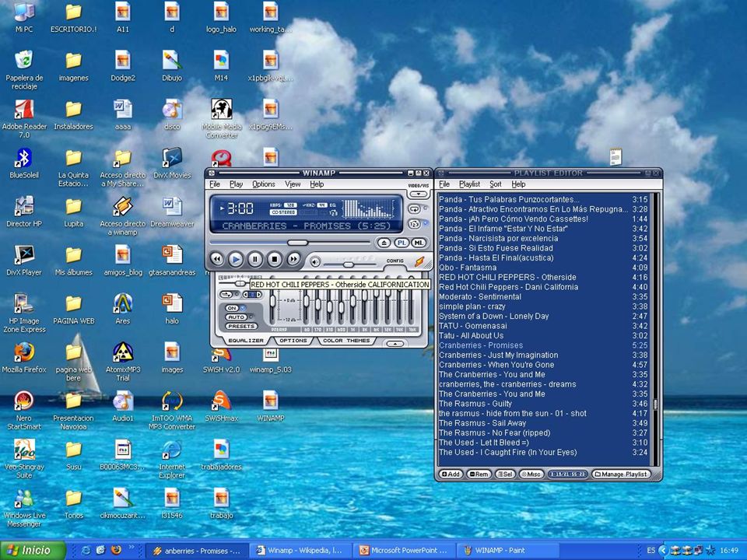Start playback with Winamp's play button

pos(236,259)
